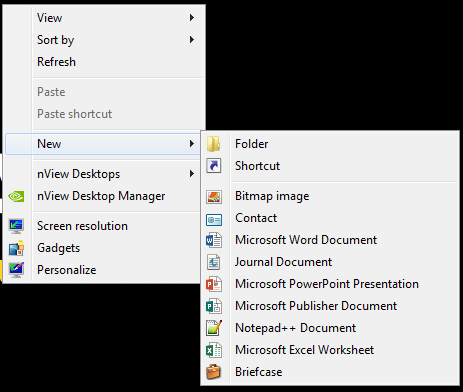The image size is (463, 392).
Task: Click the Notepad++ document icon
Action: (214, 328)
